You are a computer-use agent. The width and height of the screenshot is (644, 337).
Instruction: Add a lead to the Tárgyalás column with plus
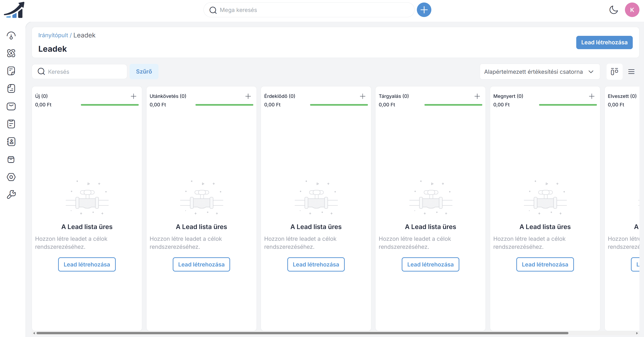click(x=477, y=96)
